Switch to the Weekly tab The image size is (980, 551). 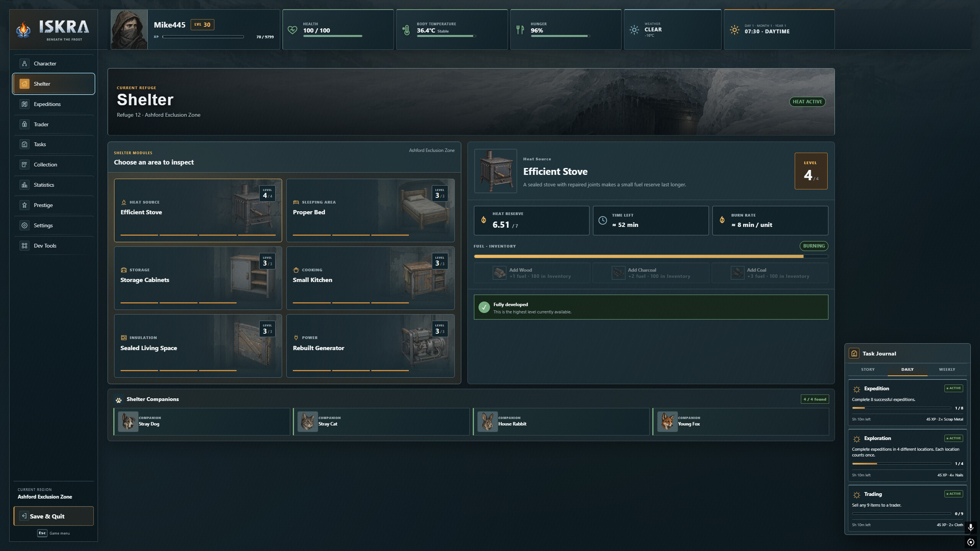pos(947,370)
